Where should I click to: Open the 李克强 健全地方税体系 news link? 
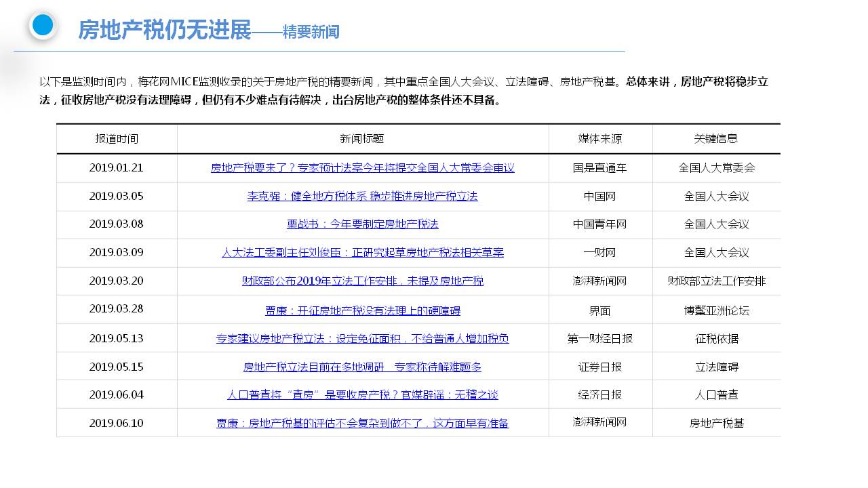point(362,197)
